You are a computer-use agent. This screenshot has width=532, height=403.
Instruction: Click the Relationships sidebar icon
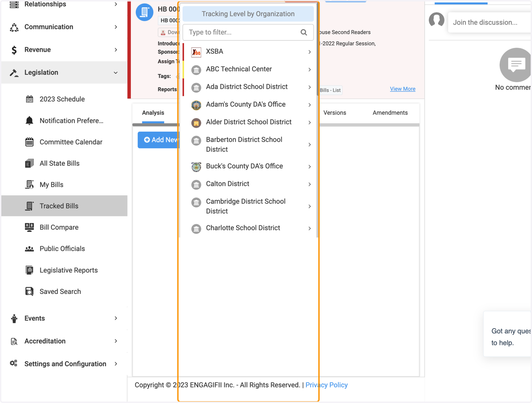14,4
